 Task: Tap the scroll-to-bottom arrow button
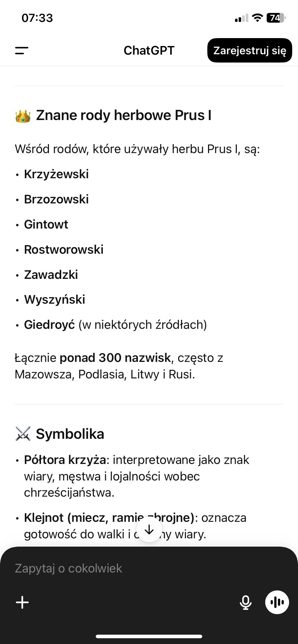[x=149, y=530]
